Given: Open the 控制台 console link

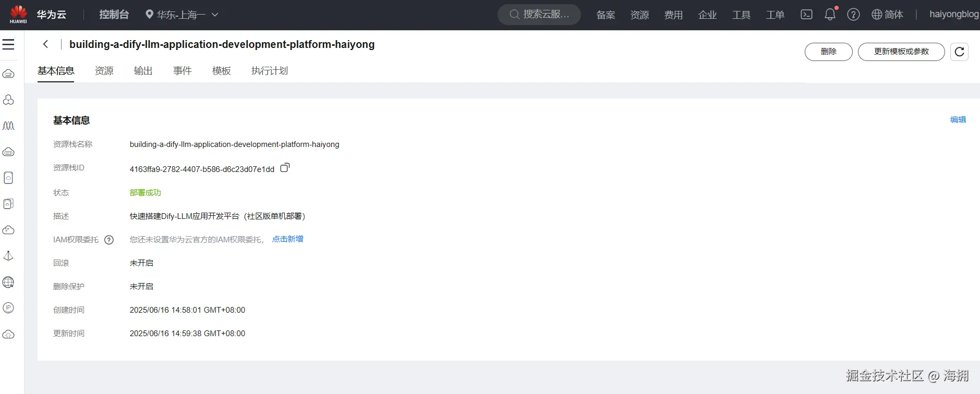Looking at the screenshot, I should click(x=114, y=15).
